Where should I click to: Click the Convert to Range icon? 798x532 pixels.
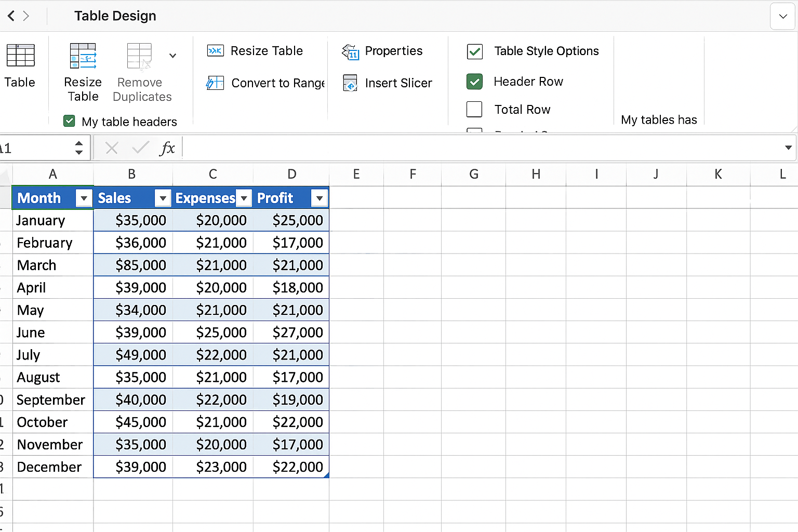[x=215, y=83]
